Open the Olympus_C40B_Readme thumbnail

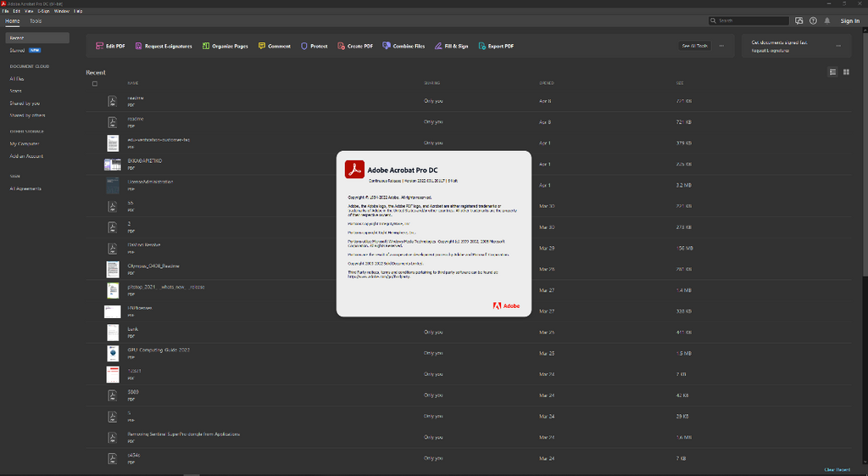pos(113,269)
